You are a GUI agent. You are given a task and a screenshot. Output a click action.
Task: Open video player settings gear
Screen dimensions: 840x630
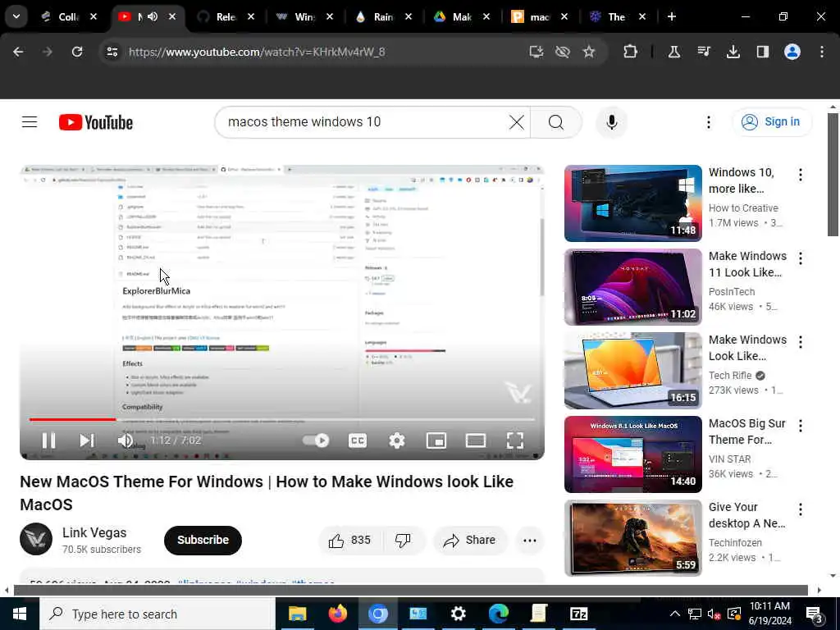(396, 441)
